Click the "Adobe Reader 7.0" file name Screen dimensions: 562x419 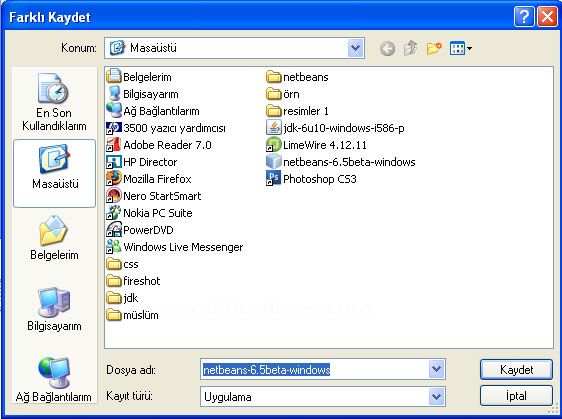click(x=167, y=145)
